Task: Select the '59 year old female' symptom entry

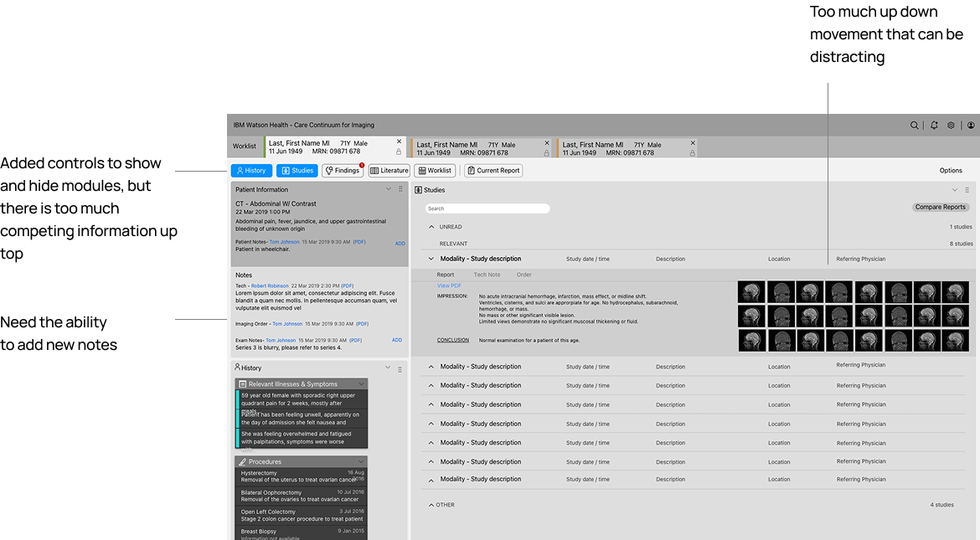Action: coord(302,399)
